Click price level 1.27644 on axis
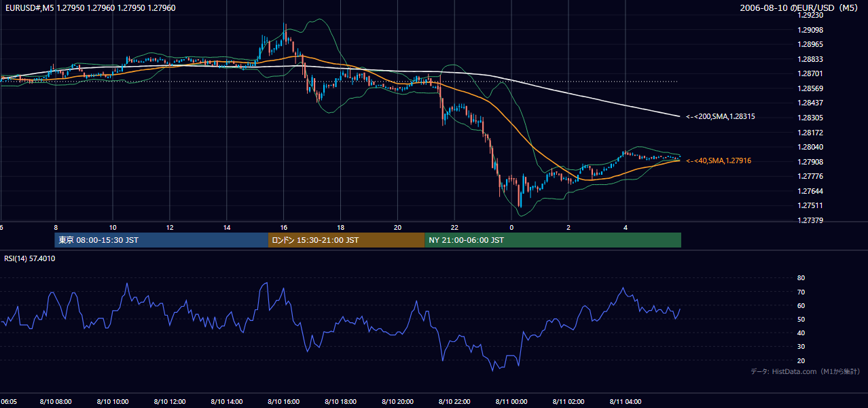Screen dimensions: 868x408 tap(811, 191)
